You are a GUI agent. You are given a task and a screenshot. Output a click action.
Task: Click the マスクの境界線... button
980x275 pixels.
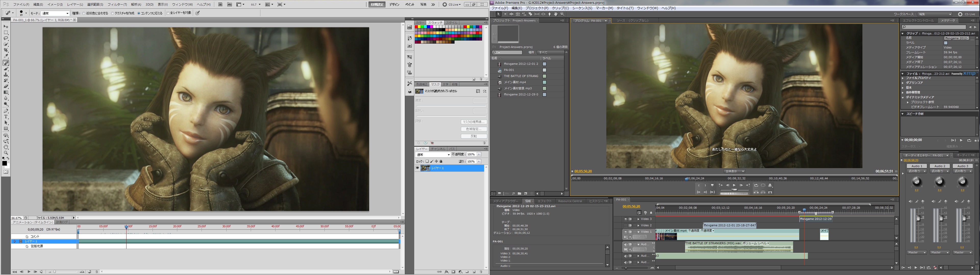474,122
